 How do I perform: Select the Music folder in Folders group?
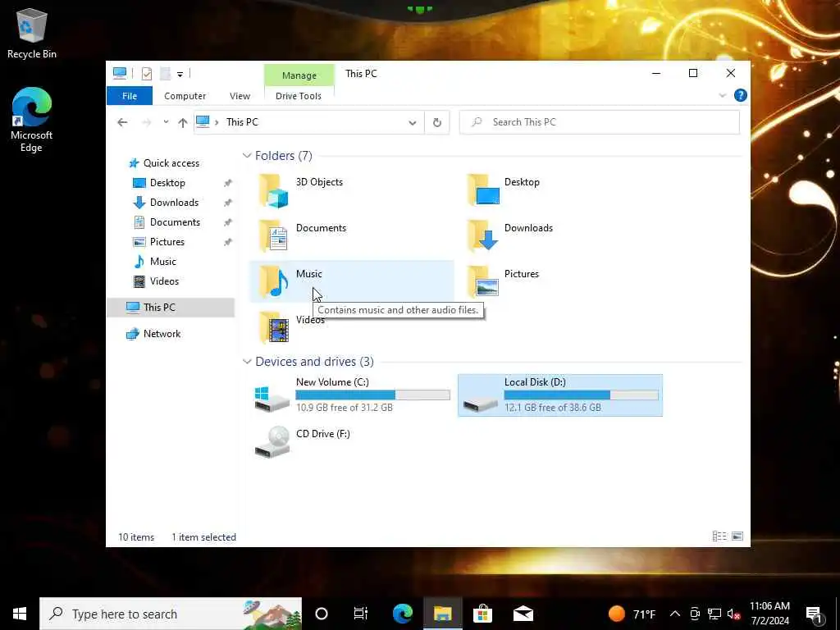click(x=351, y=282)
